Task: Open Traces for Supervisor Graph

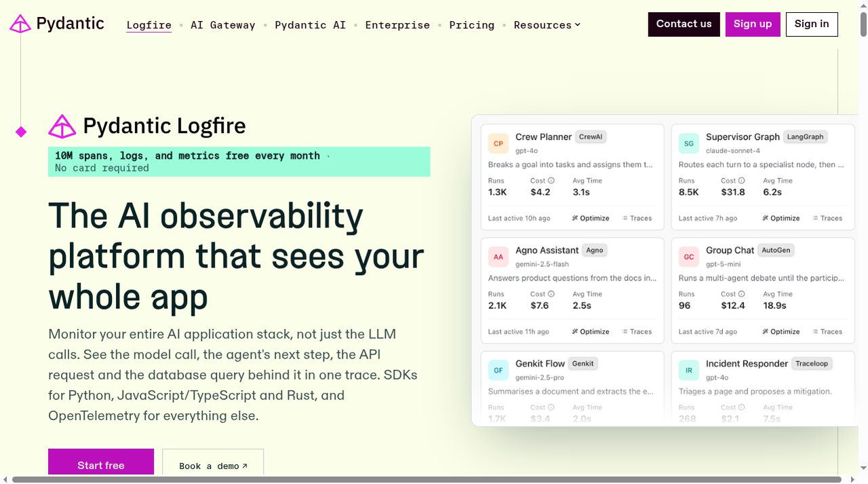Action: click(x=828, y=219)
